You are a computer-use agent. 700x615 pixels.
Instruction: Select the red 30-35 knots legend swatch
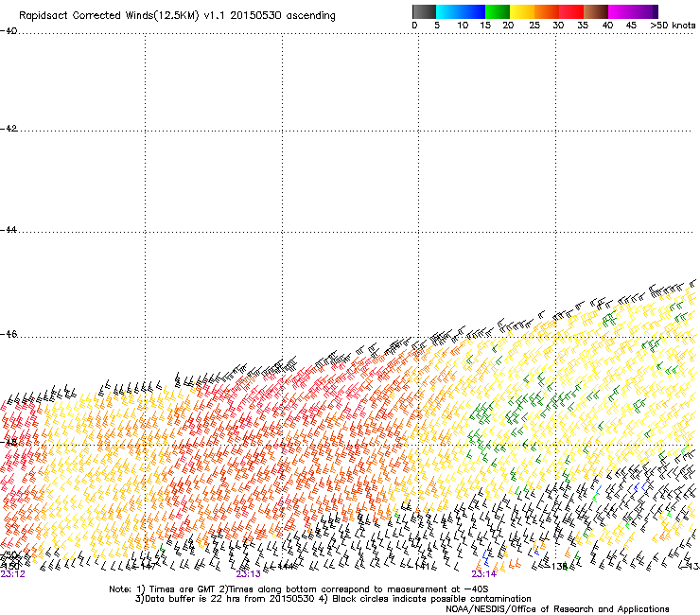point(571,11)
